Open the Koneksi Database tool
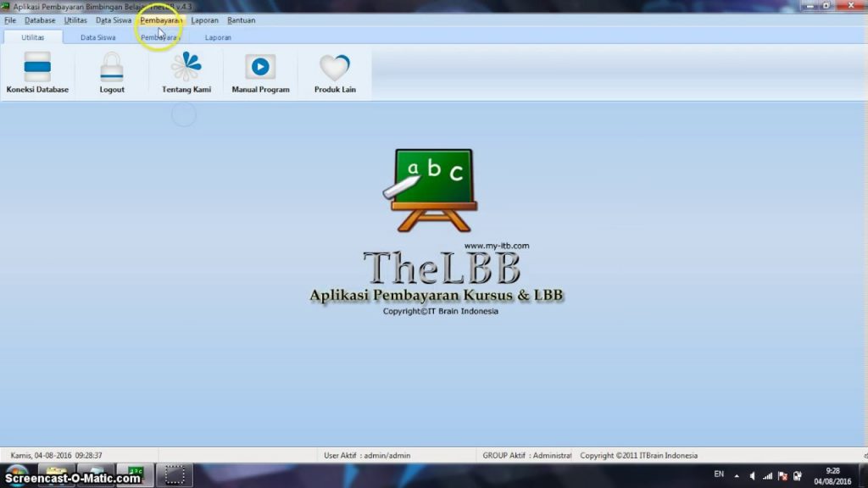Viewport: 868px width, 488px height. pyautogui.click(x=37, y=72)
